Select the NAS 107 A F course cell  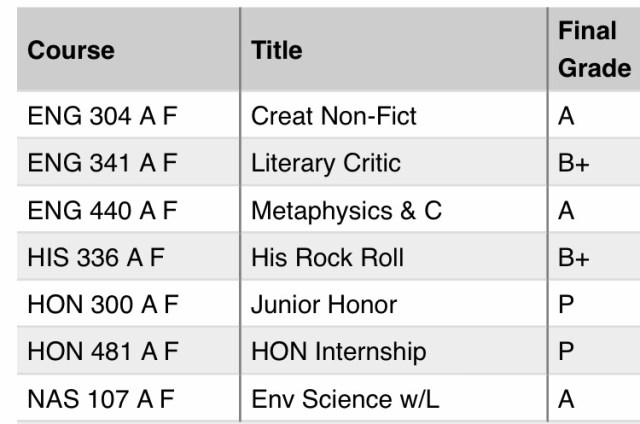pos(101,399)
